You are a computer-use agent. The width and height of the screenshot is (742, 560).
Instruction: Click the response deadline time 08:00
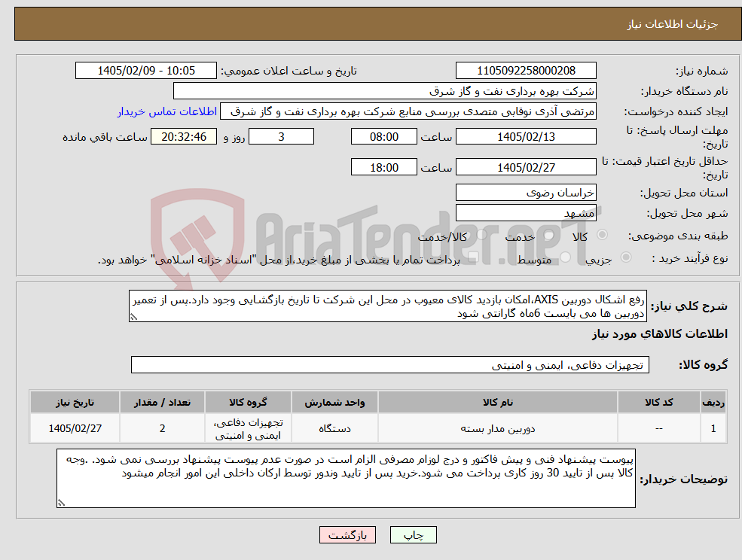[x=383, y=137]
